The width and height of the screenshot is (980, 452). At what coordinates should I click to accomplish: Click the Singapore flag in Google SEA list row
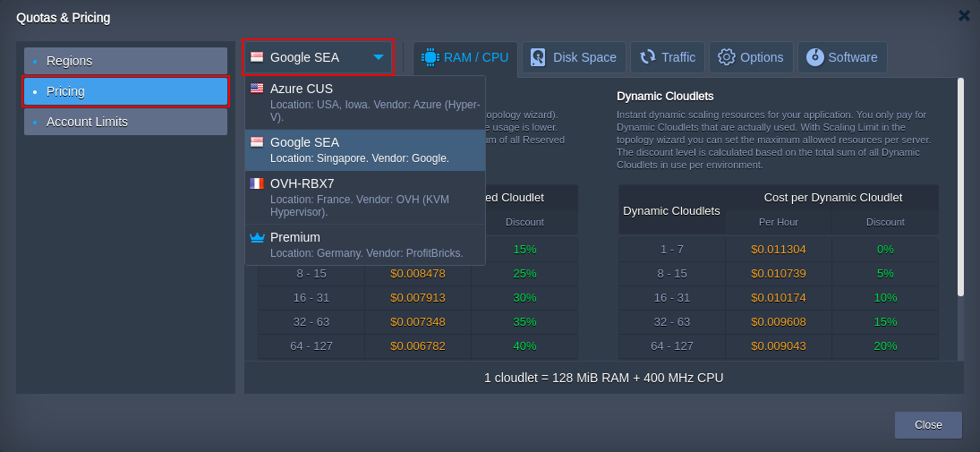(257, 142)
